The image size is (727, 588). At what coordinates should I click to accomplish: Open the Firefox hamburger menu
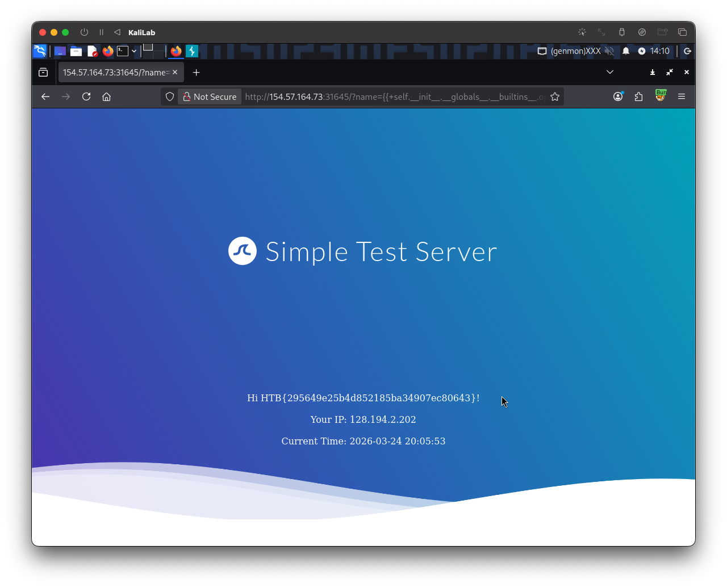point(682,96)
